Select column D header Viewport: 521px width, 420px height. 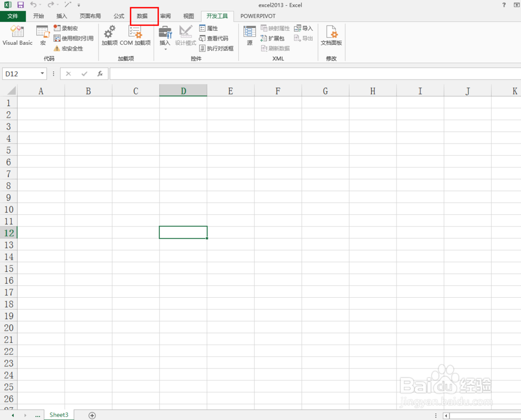click(183, 91)
